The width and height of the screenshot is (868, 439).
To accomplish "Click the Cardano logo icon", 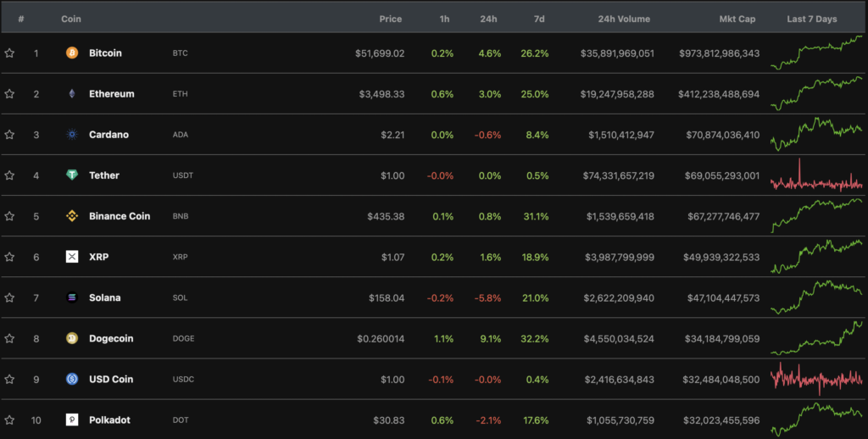I will (x=72, y=135).
